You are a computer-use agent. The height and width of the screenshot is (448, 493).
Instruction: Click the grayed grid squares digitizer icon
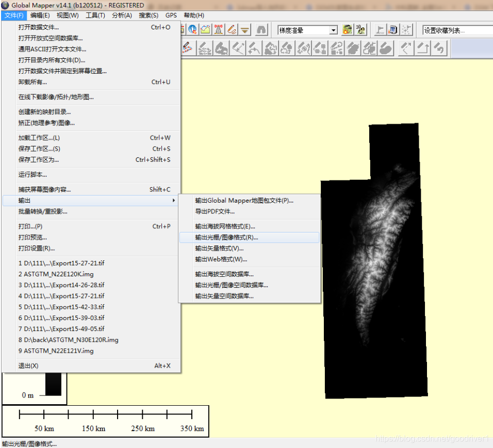[x=320, y=48]
